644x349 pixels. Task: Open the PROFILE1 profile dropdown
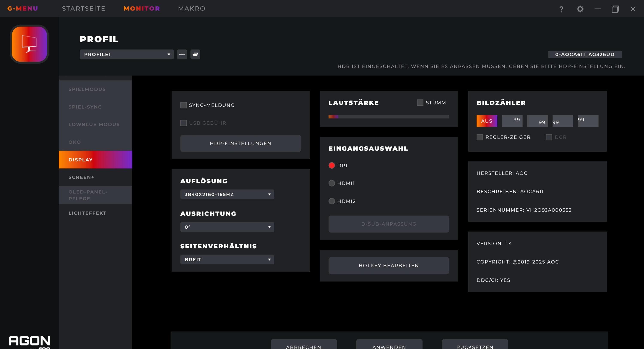tap(126, 54)
